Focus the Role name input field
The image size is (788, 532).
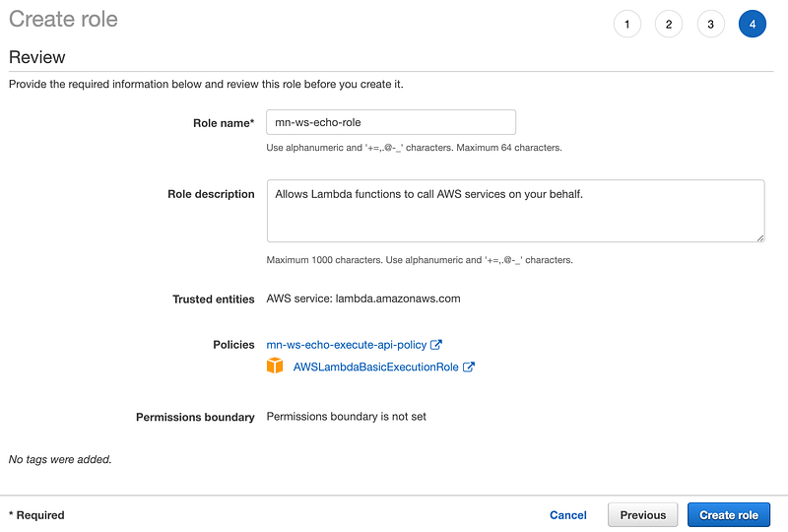pos(391,122)
